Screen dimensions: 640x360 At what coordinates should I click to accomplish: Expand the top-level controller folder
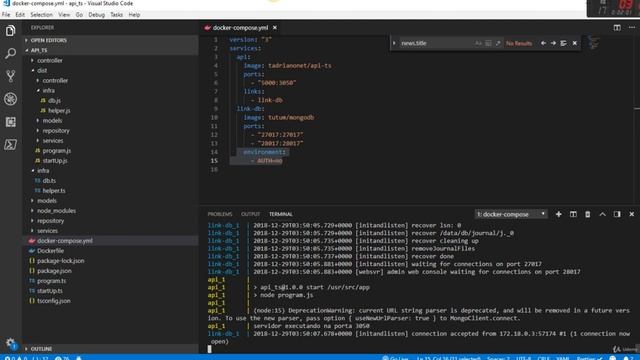pos(110,60)
